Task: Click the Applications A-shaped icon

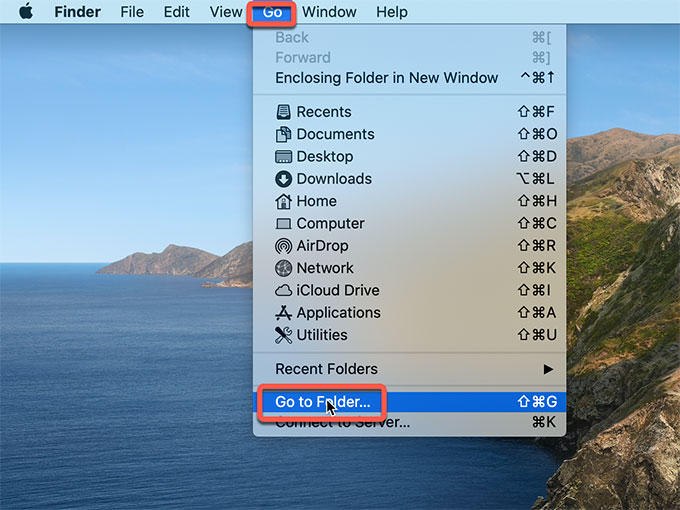Action: [283, 313]
